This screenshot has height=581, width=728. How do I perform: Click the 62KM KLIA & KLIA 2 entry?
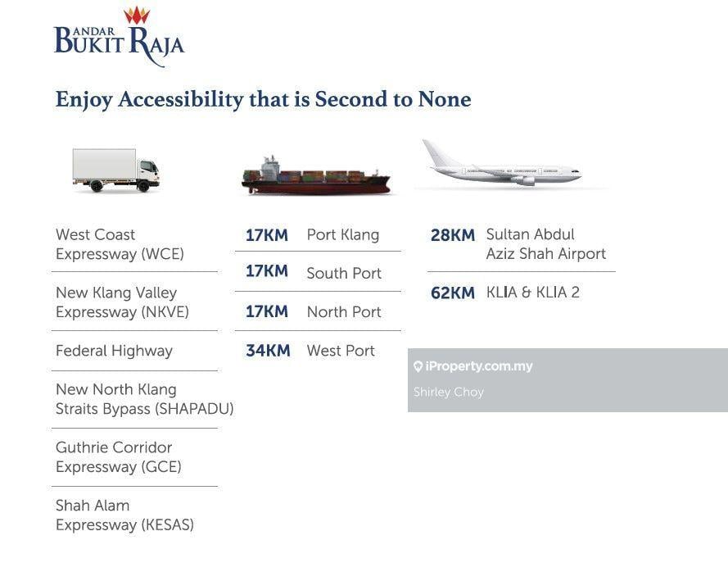(505, 293)
